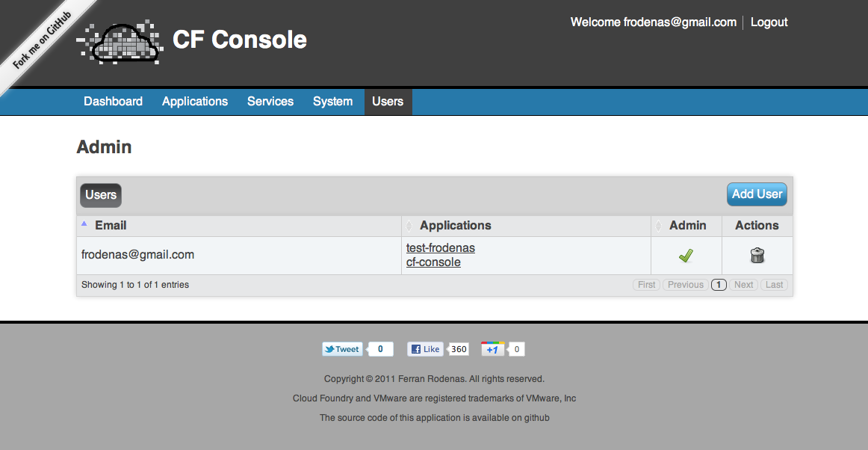Image resolution: width=868 pixels, height=450 pixels.
Task: Click the Google +1 button
Action: (493, 349)
